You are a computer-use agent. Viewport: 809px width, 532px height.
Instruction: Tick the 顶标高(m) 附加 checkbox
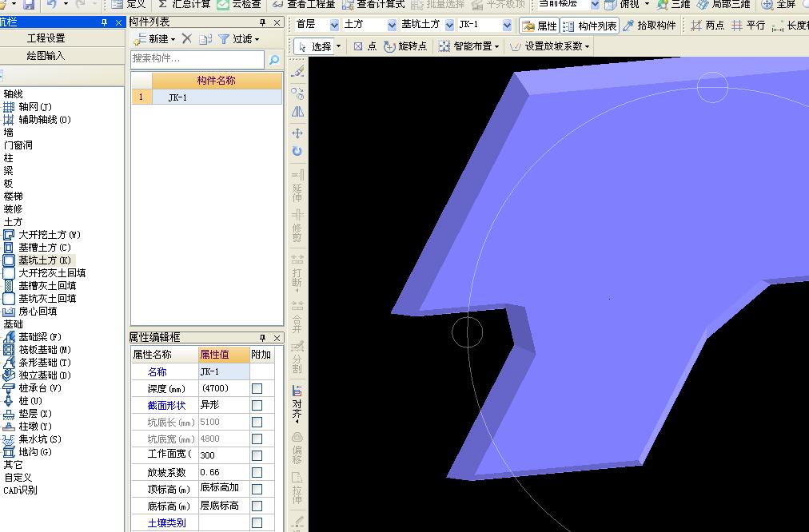[257, 489]
